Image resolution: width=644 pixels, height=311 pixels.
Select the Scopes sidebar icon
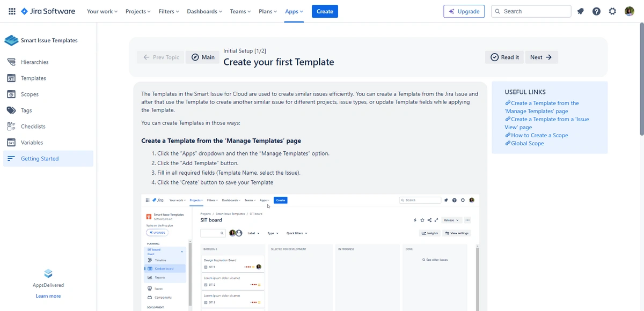tap(11, 94)
